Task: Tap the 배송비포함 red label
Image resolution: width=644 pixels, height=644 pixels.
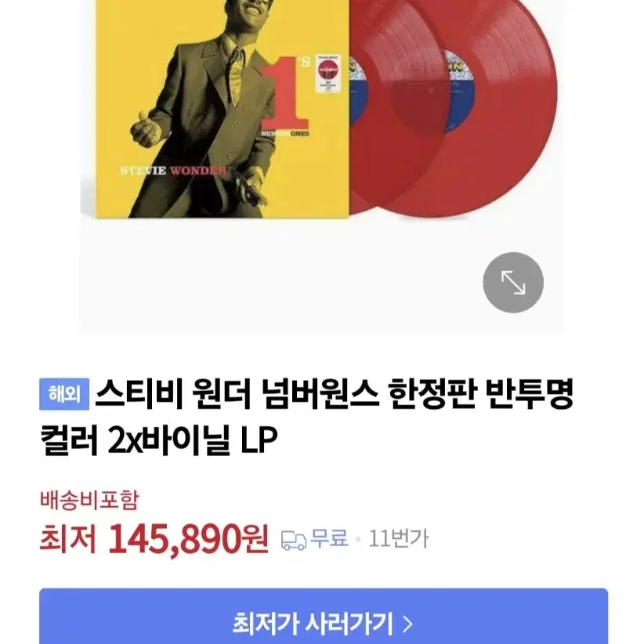Action: coord(89,500)
